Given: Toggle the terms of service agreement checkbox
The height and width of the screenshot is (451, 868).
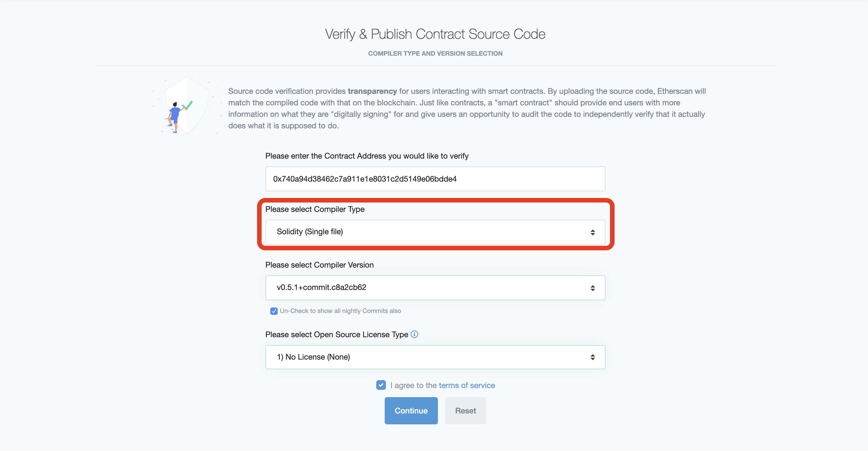Looking at the screenshot, I should 381,385.
